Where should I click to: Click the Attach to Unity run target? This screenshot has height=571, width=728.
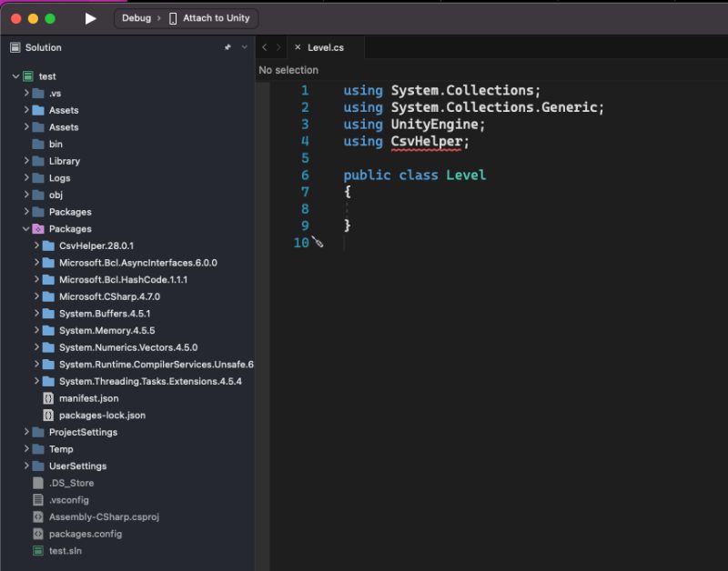coord(217,17)
